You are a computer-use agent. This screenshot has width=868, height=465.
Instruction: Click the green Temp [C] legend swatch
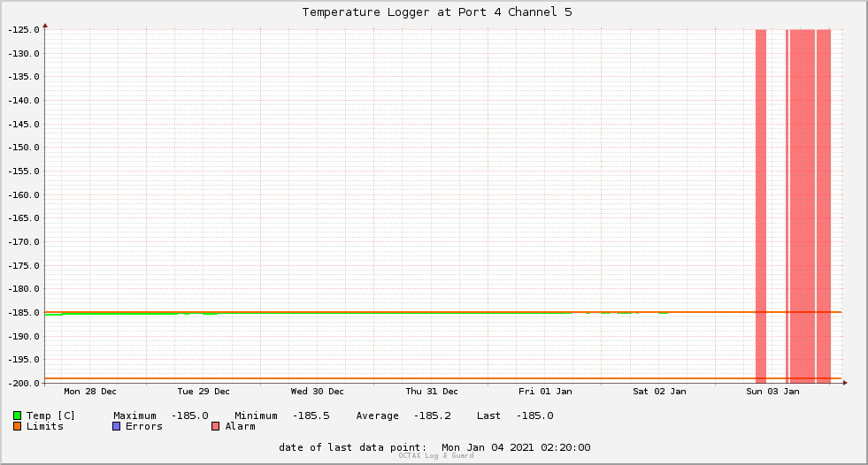(17, 415)
